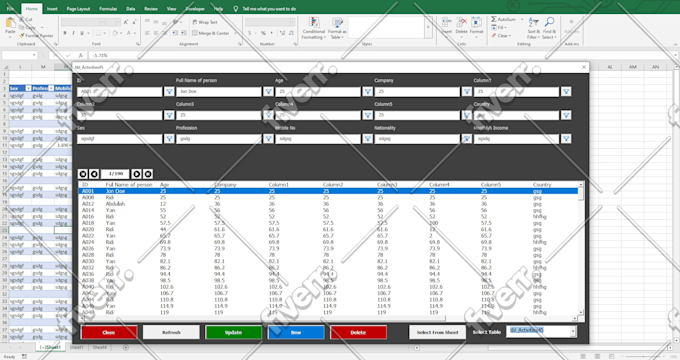
Task: Click the formula bar showing -5.73%
Action: [x=382, y=55]
